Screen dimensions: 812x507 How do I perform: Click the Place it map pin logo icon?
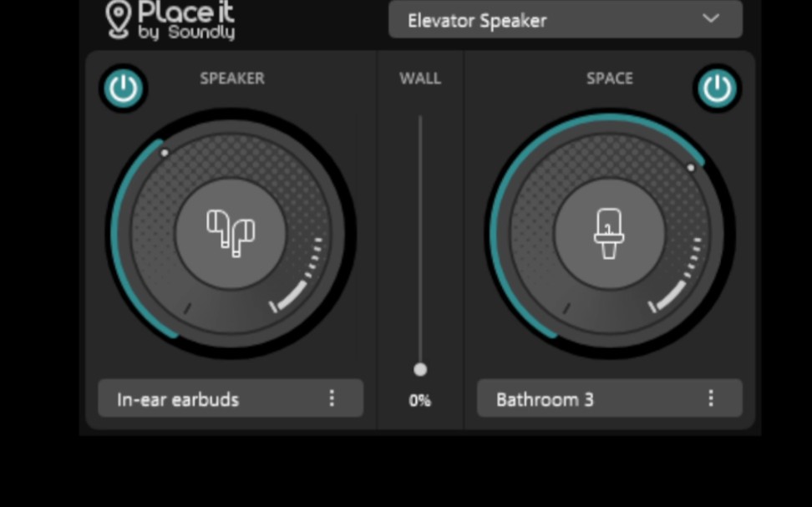tap(118, 20)
